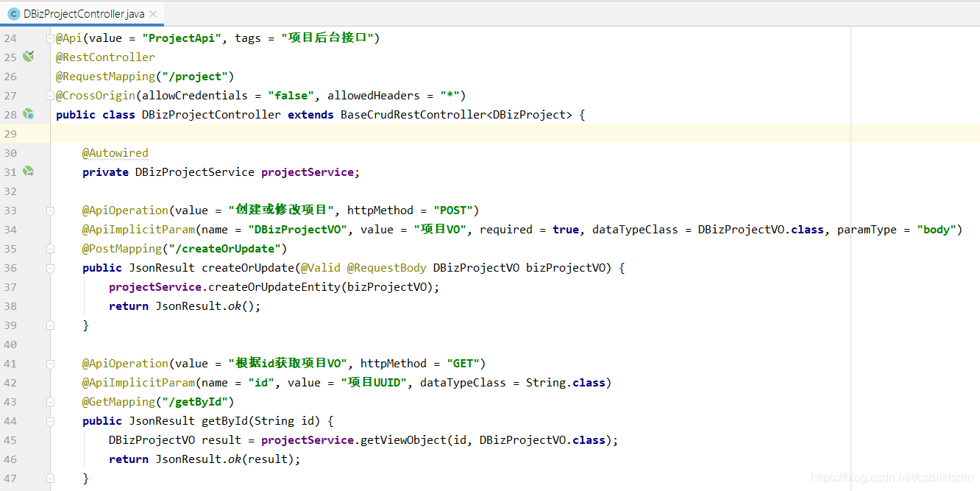Click the "DBizProjectVO" string literal on line 34

[x=297, y=229]
